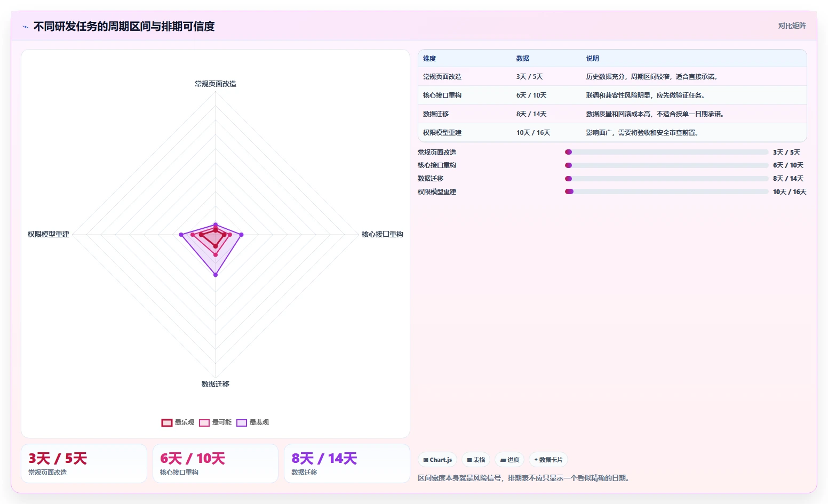Click the 表格 tag chip
Viewport: 828px width, 504px height.
pyautogui.click(x=476, y=460)
